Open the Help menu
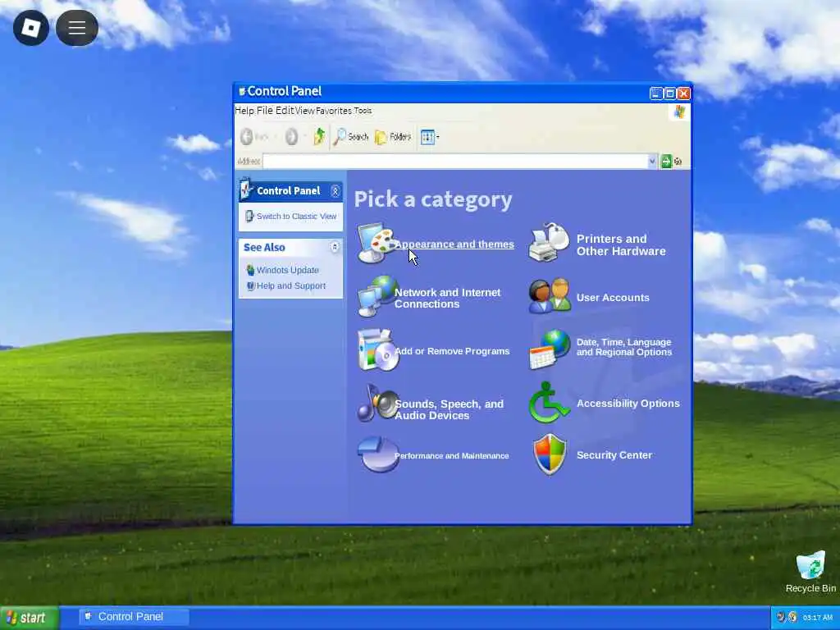840x630 pixels. pyautogui.click(x=244, y=111)
